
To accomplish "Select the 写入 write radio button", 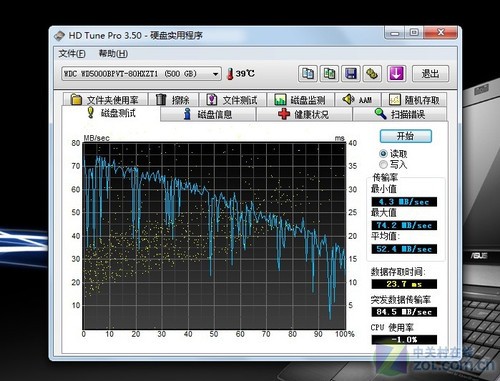I will pos(383,164).
